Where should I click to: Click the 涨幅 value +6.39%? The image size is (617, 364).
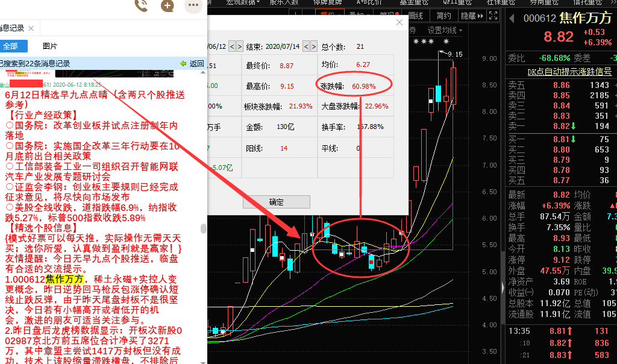[x=556, y=206]
